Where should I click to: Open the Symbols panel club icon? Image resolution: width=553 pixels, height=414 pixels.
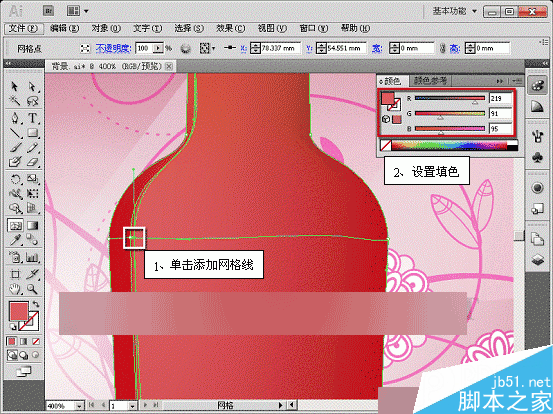coord(537,158)
